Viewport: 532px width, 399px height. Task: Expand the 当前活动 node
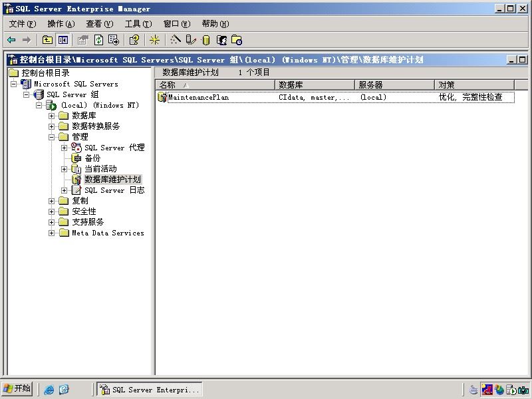pyautogui.click(x=64, y=169)
